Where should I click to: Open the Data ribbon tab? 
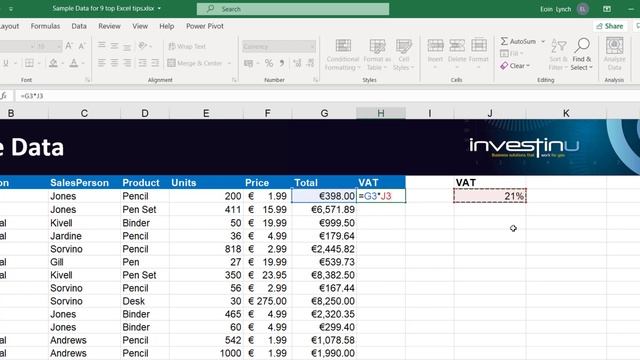tap(79, 26)
